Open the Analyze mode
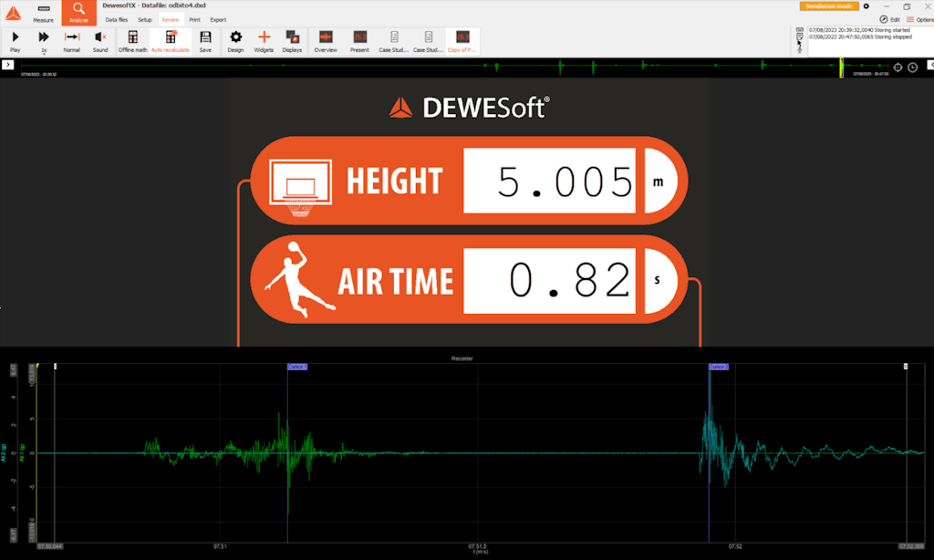The width and height of the screenshot is (934, 560). tap(78, 13)
